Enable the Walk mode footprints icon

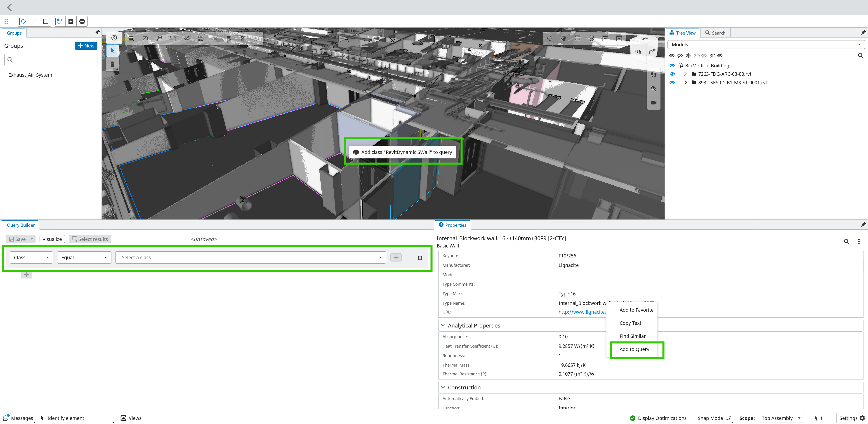click(x=654, y=75)
